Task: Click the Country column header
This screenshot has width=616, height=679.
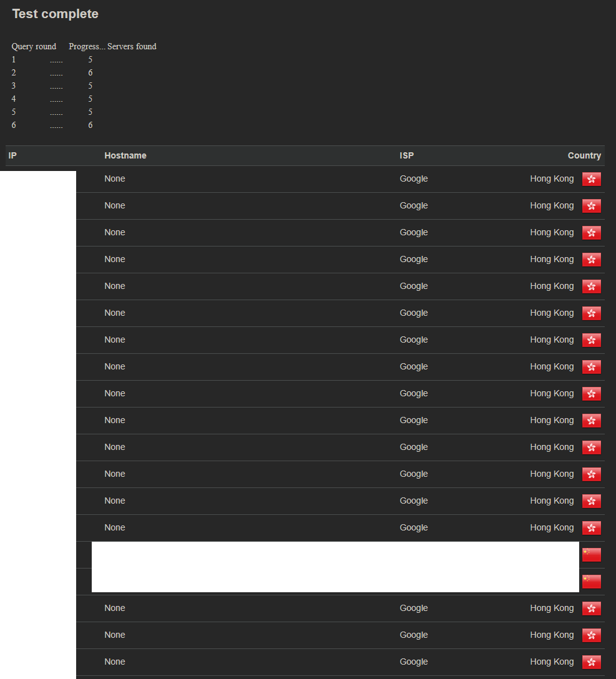Action: tap(584, 155)
